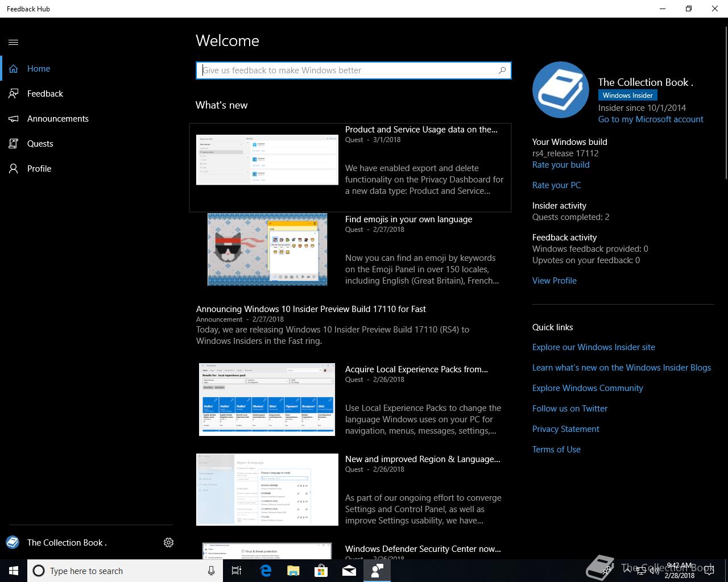Image resolution: width=728 pixels, height=582 pixels.
Task: Click the blue book profile avatar
Action: click(561, 90)
